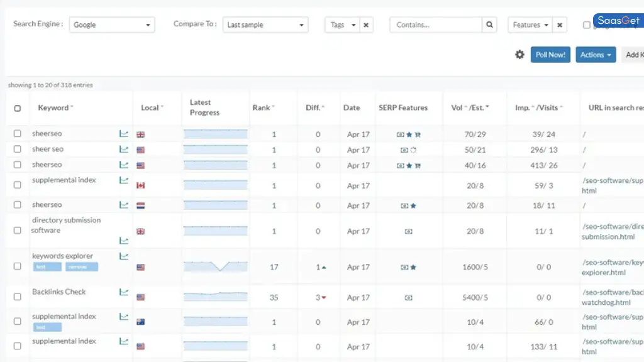Click the search magnifier icon
This screenshot has width=644, height=362.
490,25
